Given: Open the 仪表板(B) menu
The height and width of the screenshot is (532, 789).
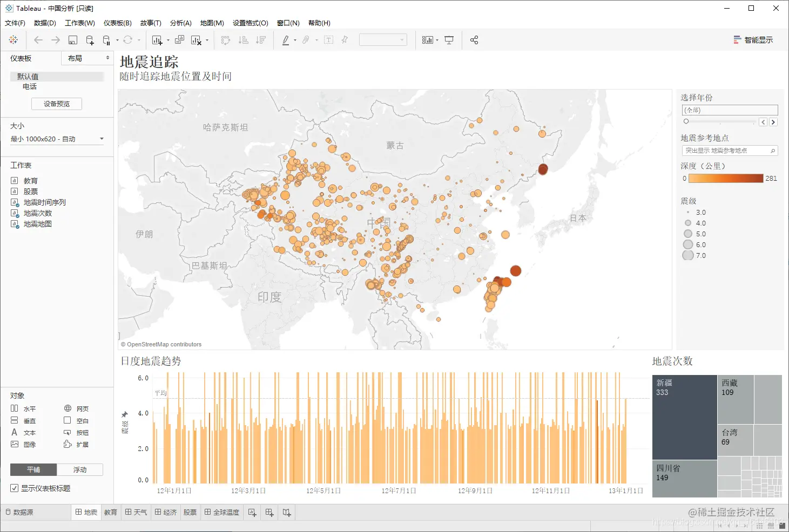Looking at the screenshot, I should pos(118,23).
